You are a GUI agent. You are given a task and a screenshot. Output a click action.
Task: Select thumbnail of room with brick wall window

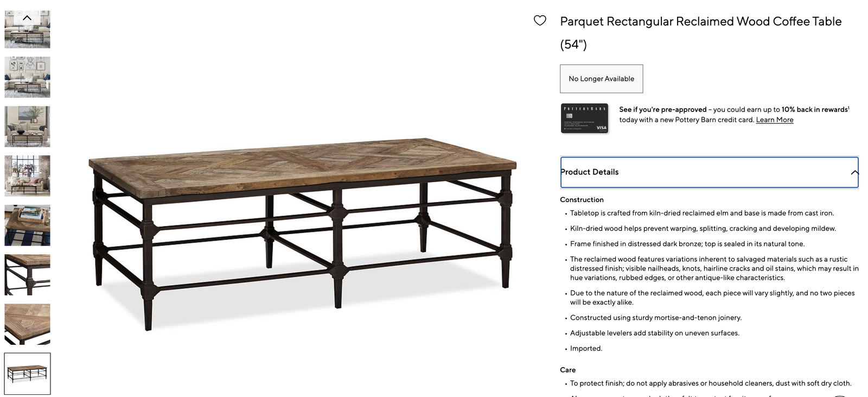[x=27, y=176]
